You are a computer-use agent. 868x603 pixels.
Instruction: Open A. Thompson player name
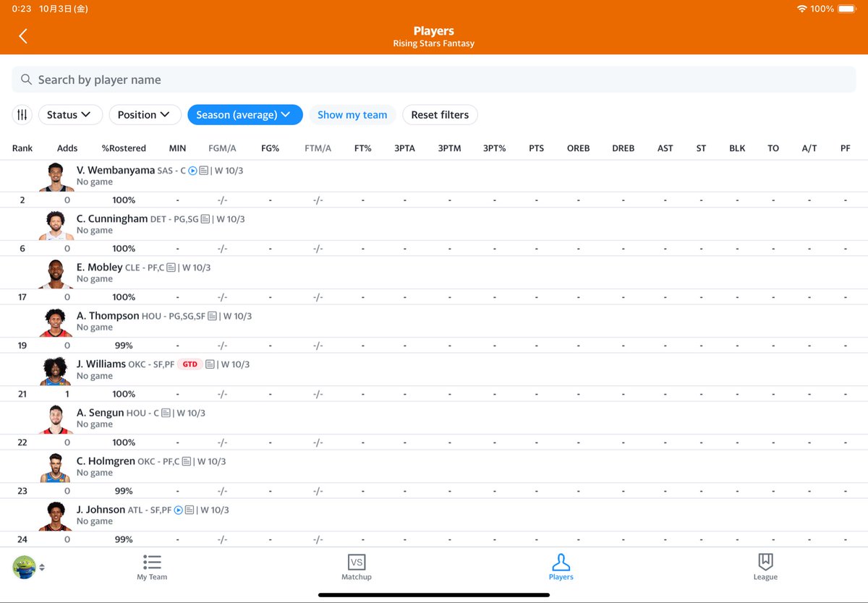[108, 316]
